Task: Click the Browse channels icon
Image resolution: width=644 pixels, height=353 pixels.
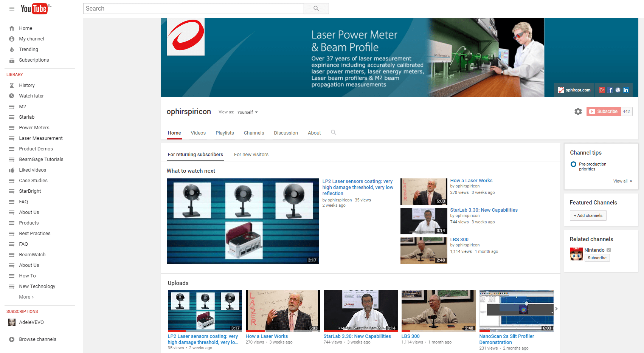Action: (12, 339)
